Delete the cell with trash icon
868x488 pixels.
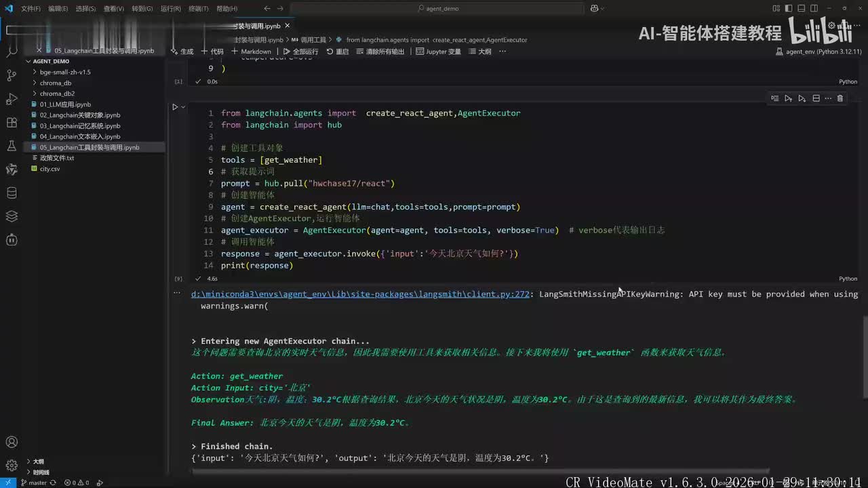coord(840,98)
